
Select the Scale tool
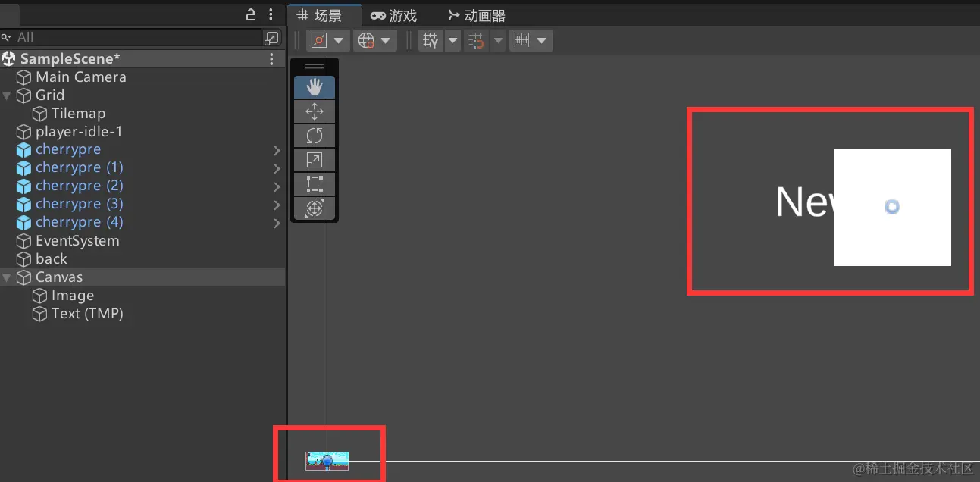[x=315, y=160]
